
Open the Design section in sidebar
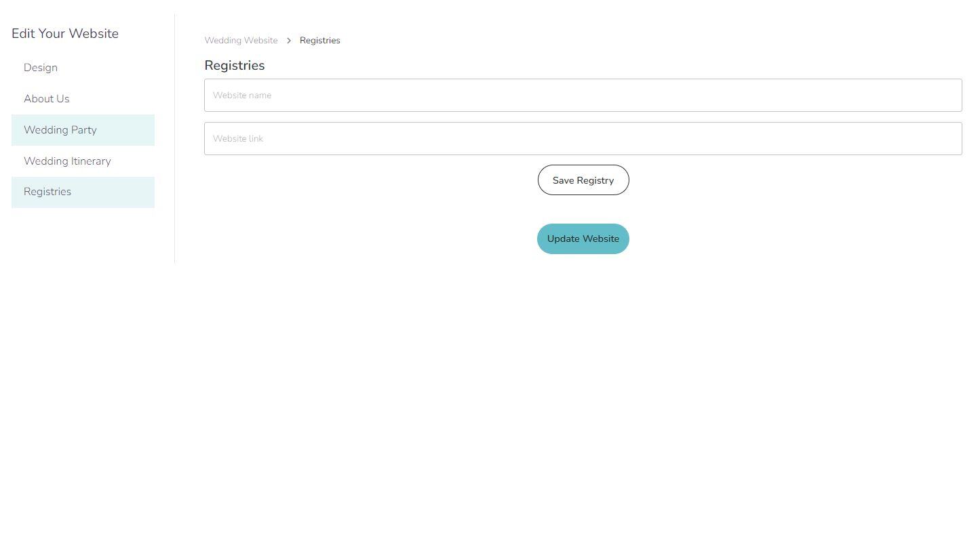tap(41, 68)
